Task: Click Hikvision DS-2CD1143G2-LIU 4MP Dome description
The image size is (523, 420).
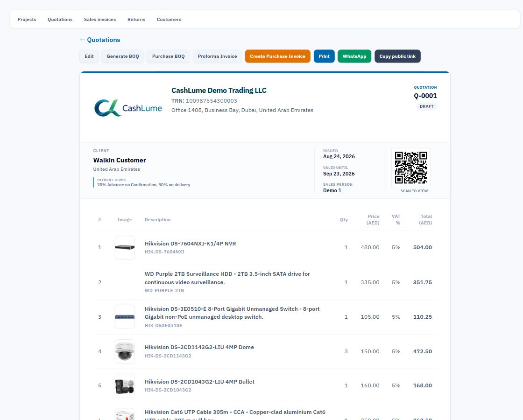Action: coord(199,347)
